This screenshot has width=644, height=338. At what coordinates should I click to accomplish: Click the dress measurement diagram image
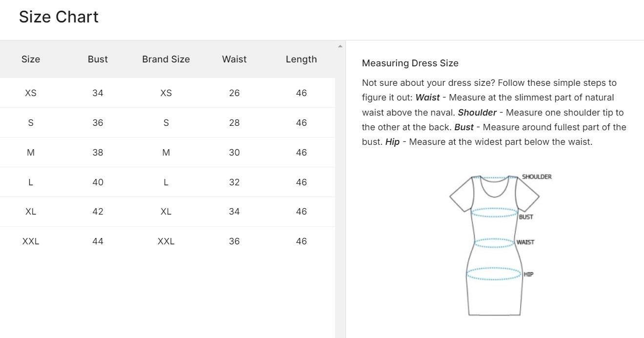tap(501, 245)
